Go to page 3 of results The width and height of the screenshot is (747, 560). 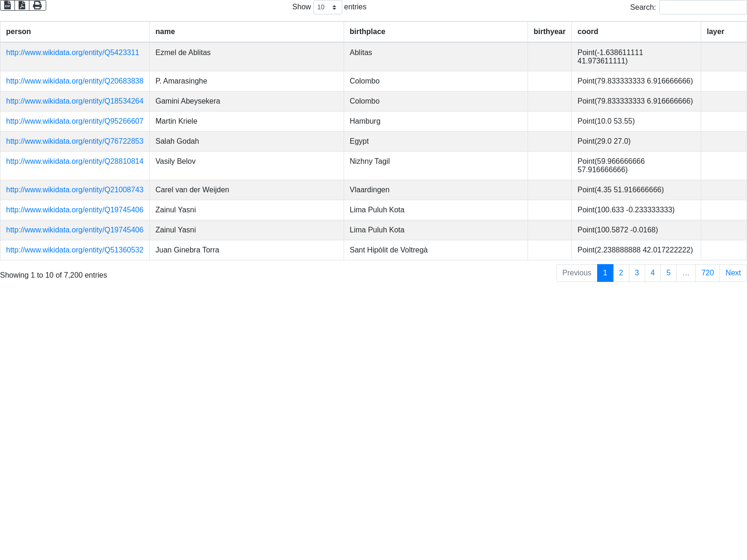[x=637, y=273]
